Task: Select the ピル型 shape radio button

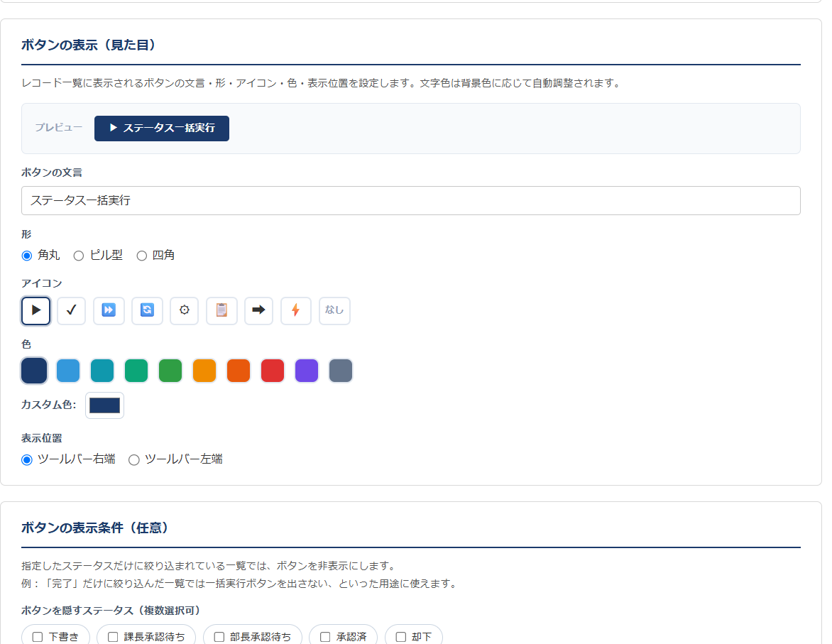Action: (x=79, y=256)
